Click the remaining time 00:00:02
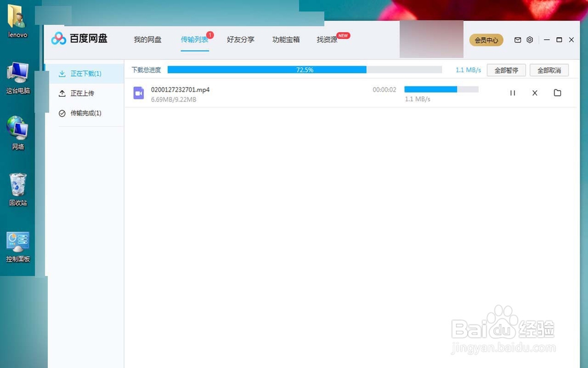588x368 pixels. 385,89
